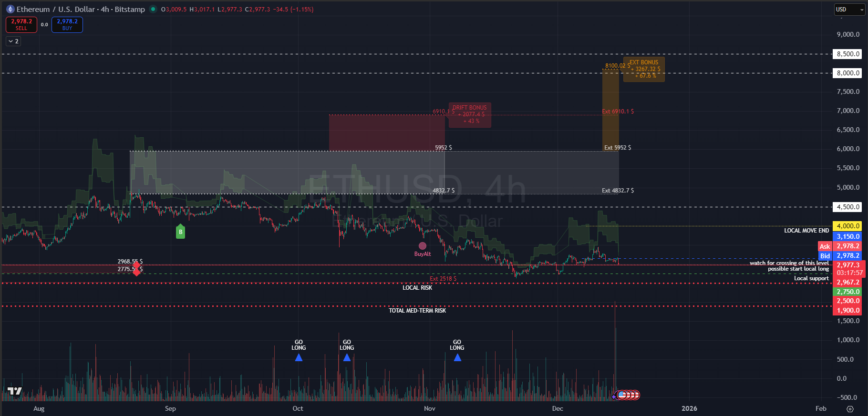Click the November GO LONG blue arrow
The height and width of the screenshot is (416, 868).
457,357
